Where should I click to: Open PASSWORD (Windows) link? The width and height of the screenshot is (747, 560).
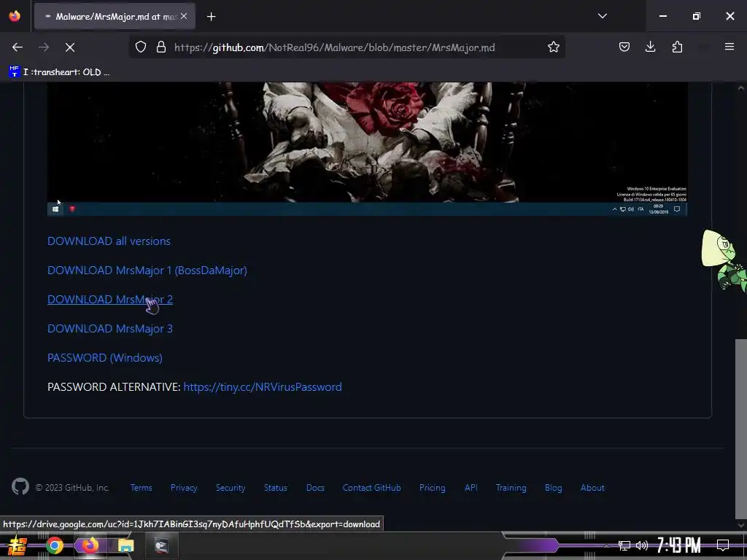click(105, 357)
